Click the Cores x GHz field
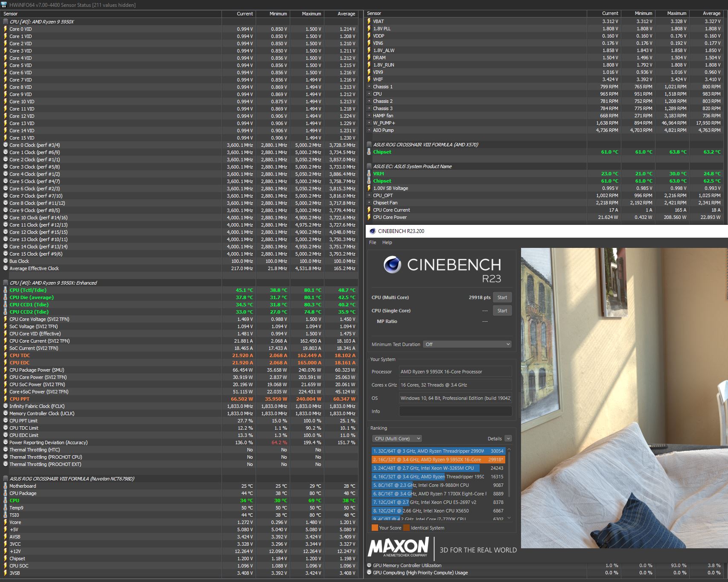This screenshot has width=728, height=582. point(455,385)
